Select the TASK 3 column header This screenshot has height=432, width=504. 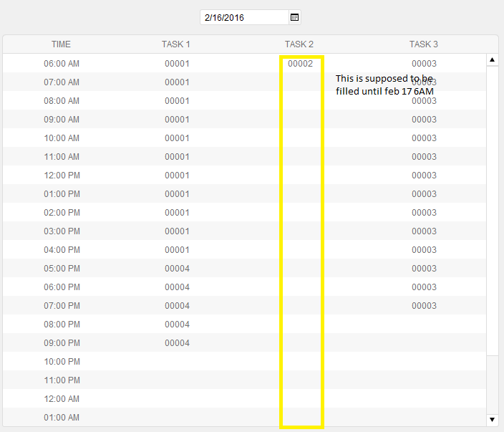pos(424,44)
